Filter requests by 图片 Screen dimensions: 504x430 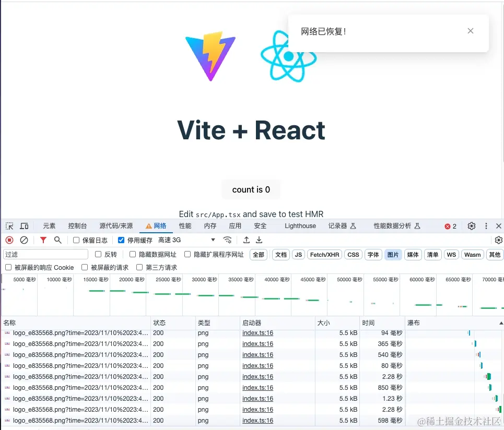click(393, 255)
